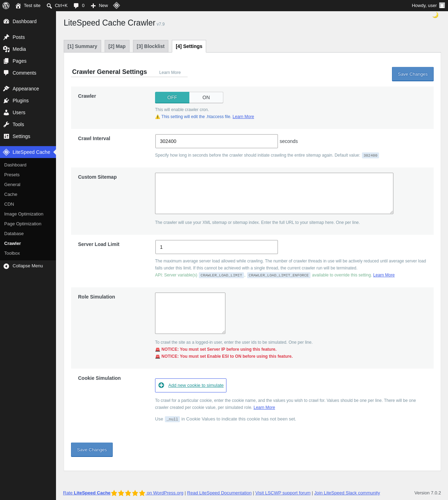
Task: Set the Crawler toggle to OFF
Action: pos(172,97)
